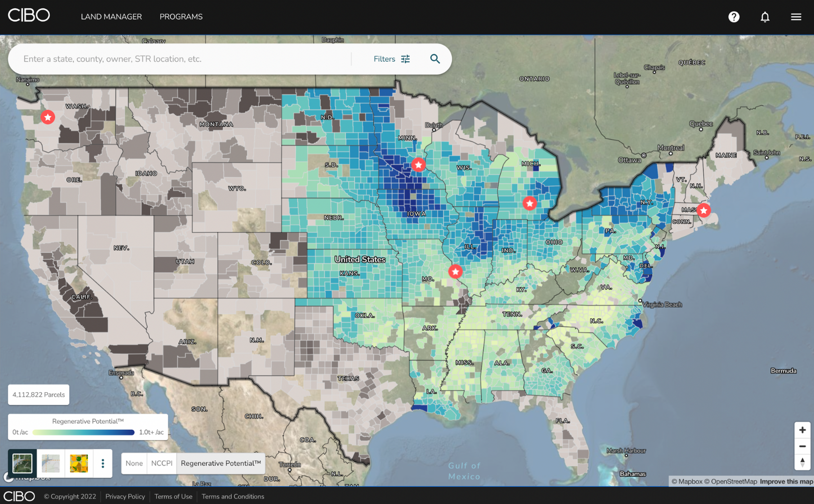Screen dimensions: 814x504
Task: Select the Regenerative Potential overlay option
Action: [221, 463]
